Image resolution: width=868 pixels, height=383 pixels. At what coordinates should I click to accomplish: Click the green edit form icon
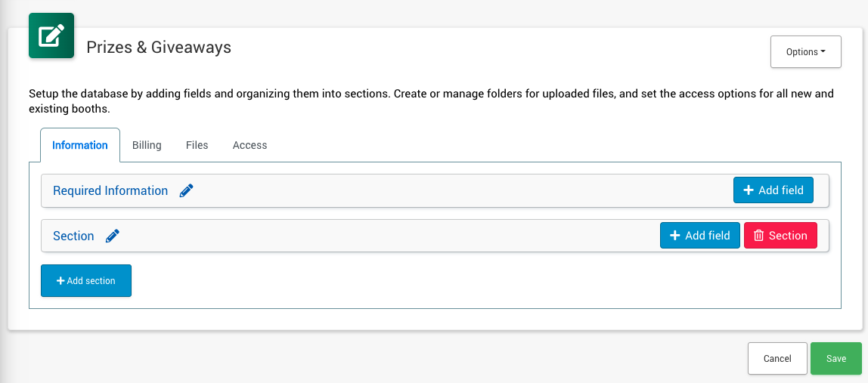(51, 36)
